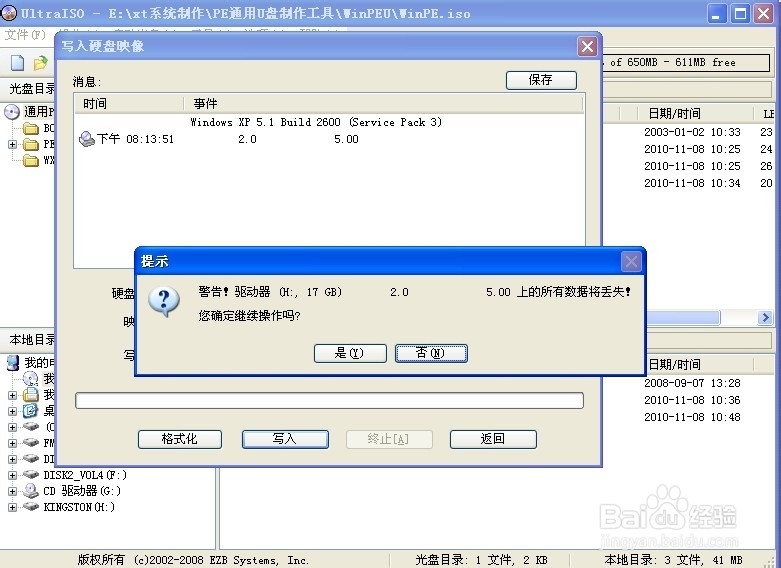Expand the 桌面 desktop node in local tree
This screenshot has width=781, height=568.
pyautogui.click(x=12, y=412)
